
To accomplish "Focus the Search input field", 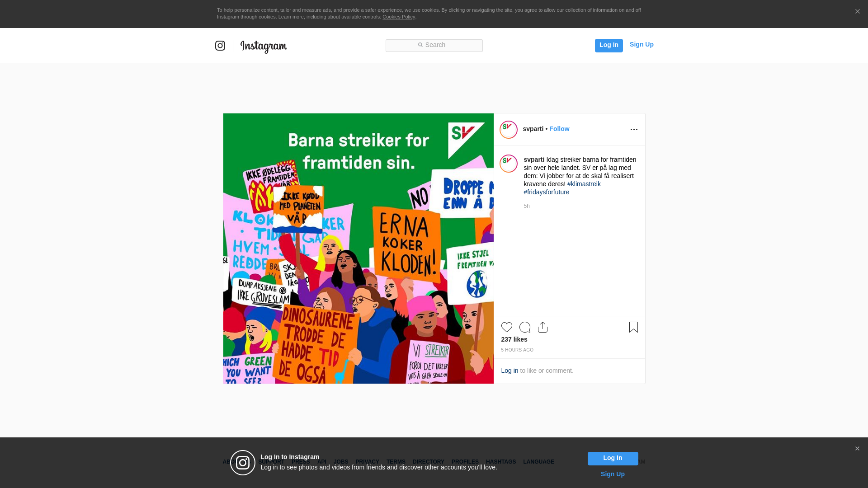I will pyautogui.click(x=434, y=45).
